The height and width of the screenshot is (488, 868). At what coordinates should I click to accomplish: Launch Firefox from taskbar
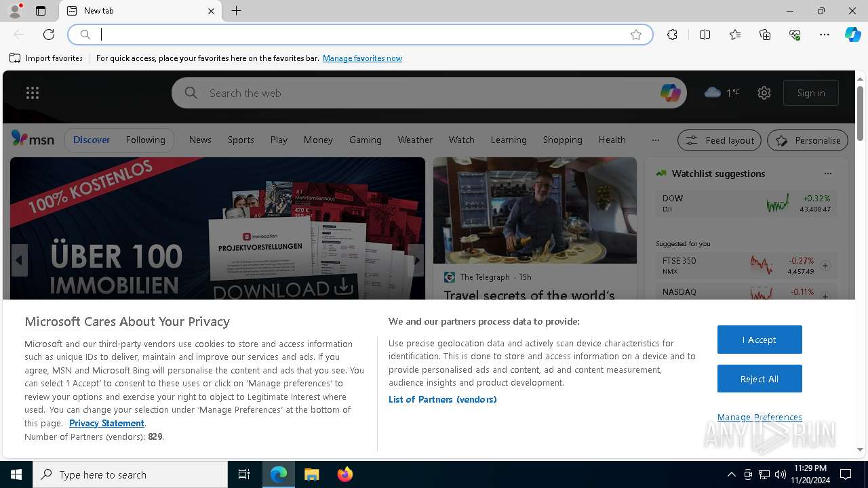[345, 474]
